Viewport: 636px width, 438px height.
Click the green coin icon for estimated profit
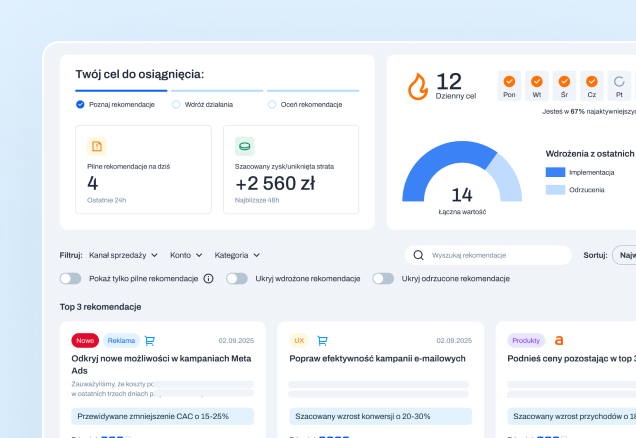tap(245, 146)
